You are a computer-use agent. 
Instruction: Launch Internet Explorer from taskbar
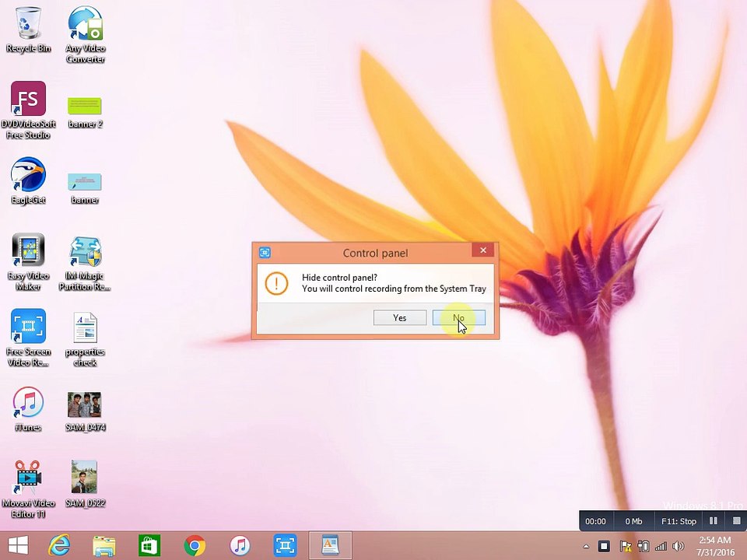click(59, 545)
